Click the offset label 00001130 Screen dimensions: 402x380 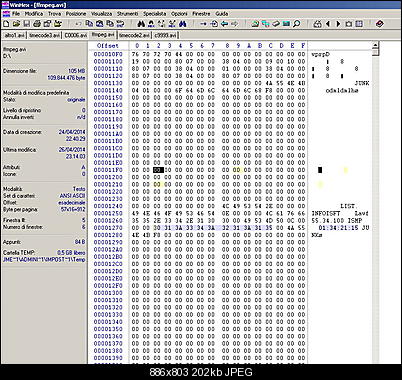(x=108, y=83)
